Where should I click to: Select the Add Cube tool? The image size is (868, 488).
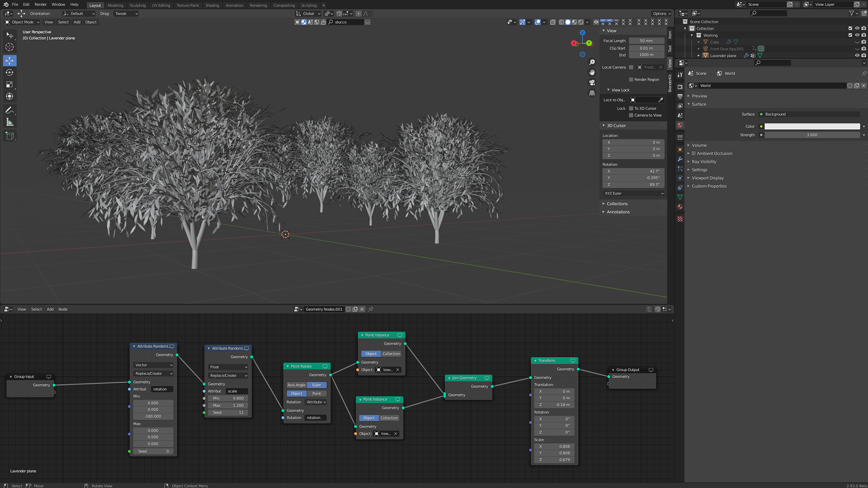(x=9, y=136)
